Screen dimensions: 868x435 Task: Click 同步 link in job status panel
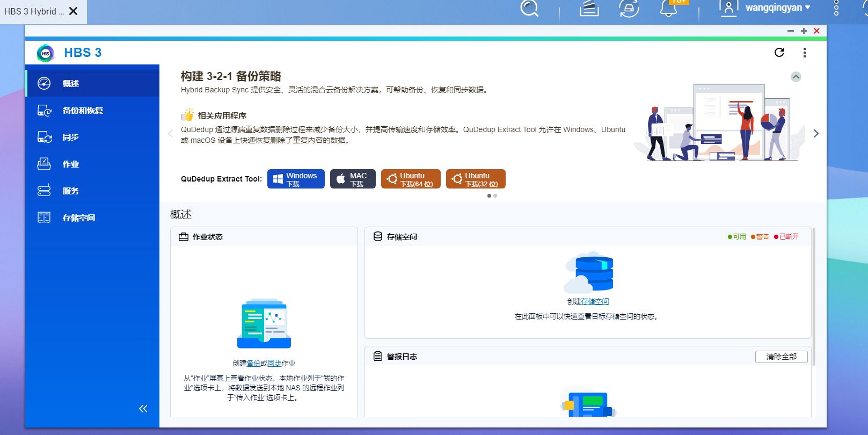pos(274,363)
